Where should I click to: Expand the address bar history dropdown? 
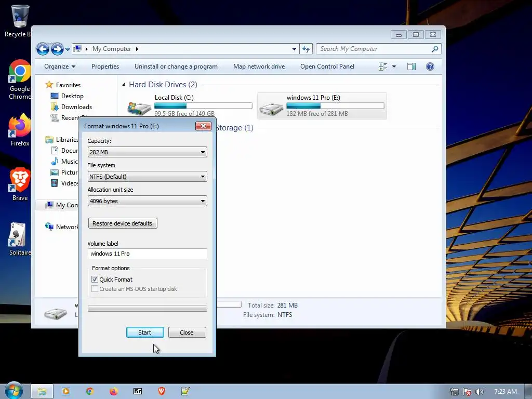tap(294, 49)
